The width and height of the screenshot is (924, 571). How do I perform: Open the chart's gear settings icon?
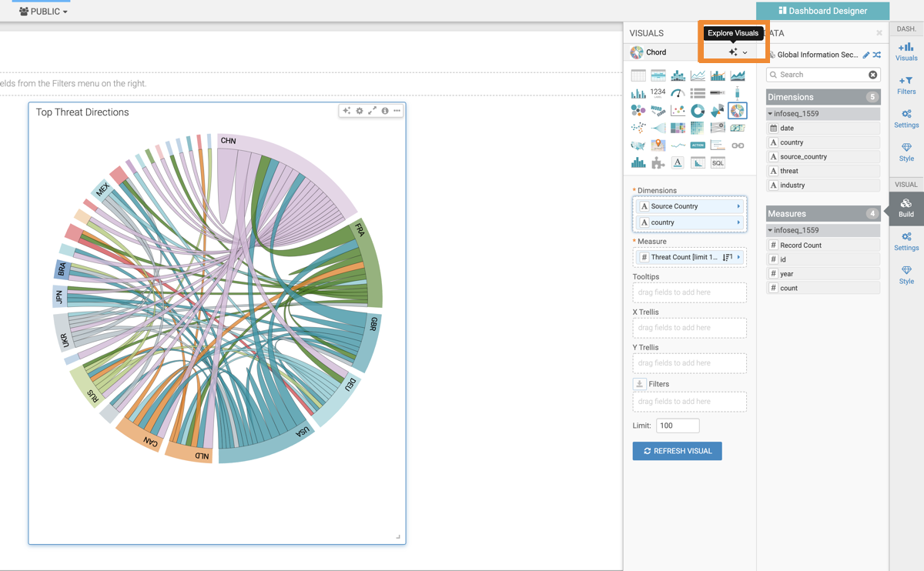coord(360,111)
